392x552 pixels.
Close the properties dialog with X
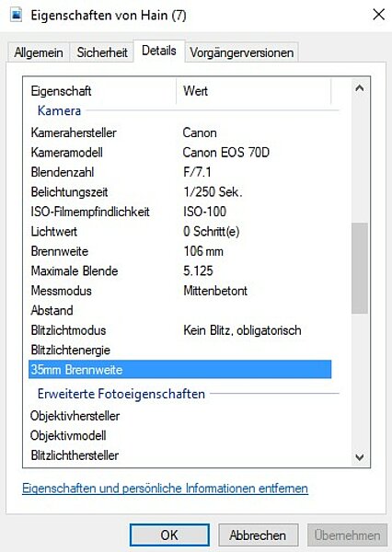coord(378,15)
